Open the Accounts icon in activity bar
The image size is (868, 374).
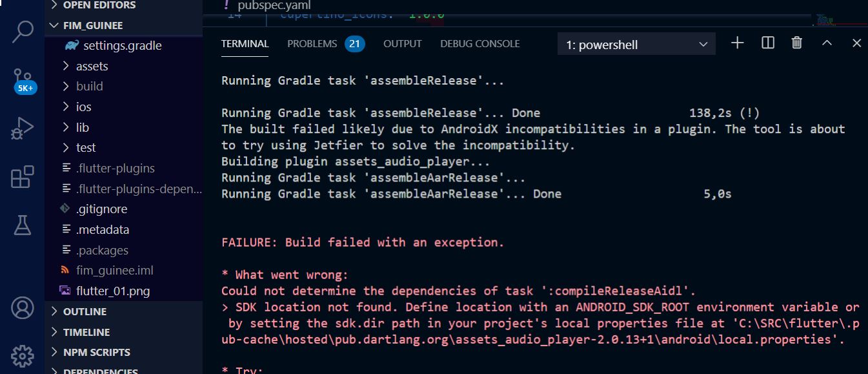point(23,309)
